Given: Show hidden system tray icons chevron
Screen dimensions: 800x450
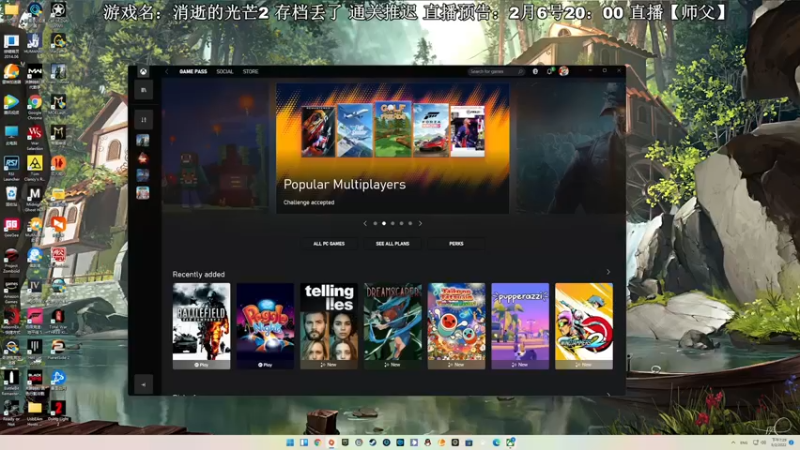Looking at the screenshot, I should [733, 442].
